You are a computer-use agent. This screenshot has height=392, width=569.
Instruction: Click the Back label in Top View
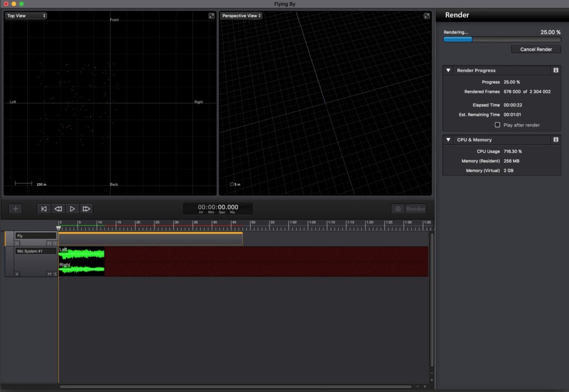pos(114,184)
